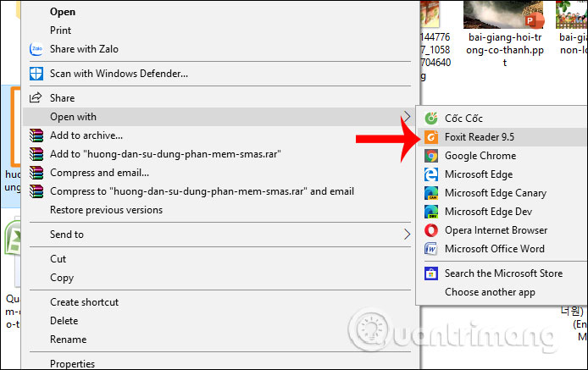Viewport: 588px width, 370px height.
Task: Choose Share with Zalo
Action: pyautogui.click(x=84, y=49)
